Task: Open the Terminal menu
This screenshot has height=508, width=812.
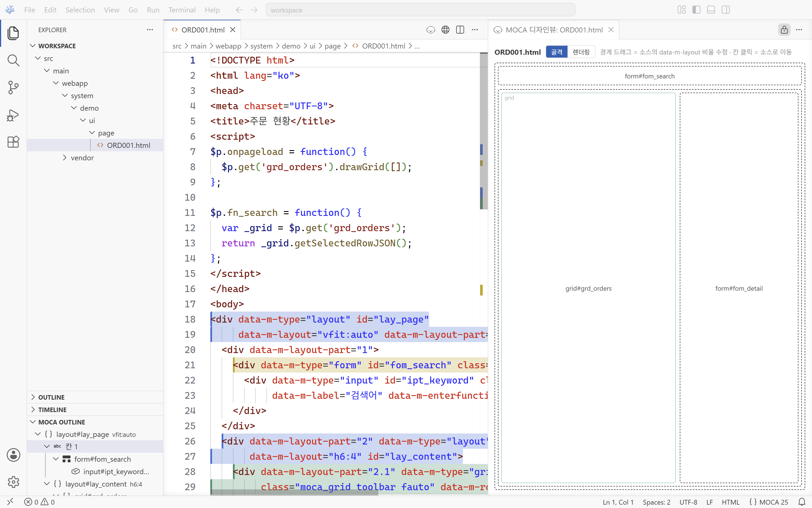Action: (x=182, y=10)
